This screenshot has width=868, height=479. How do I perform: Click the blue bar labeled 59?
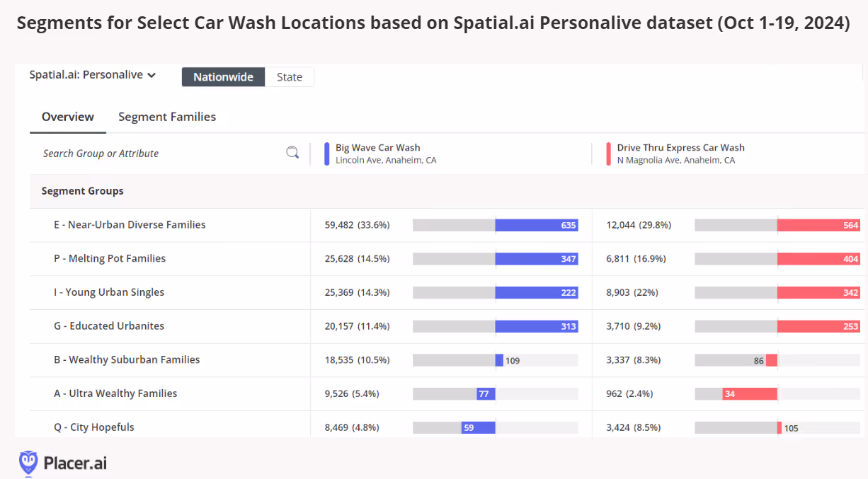(478, 427)
